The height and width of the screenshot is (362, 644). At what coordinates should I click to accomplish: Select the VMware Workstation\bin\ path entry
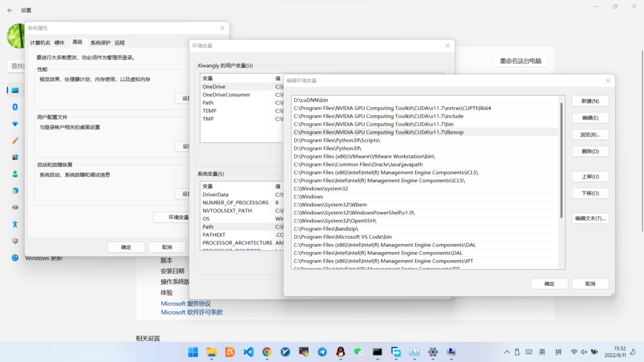pos(425,156)
